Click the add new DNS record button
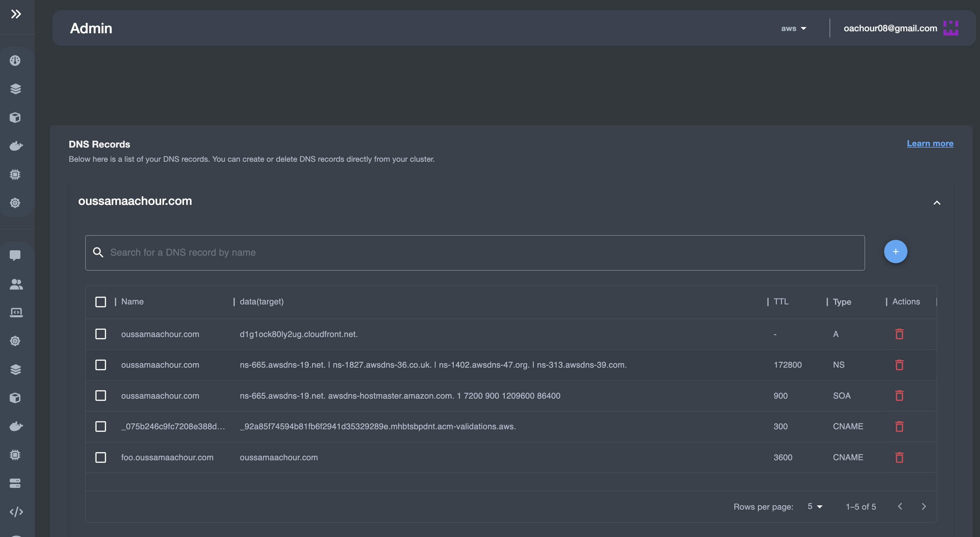This screenshot has height=537, width=980. tap(895, 252)
